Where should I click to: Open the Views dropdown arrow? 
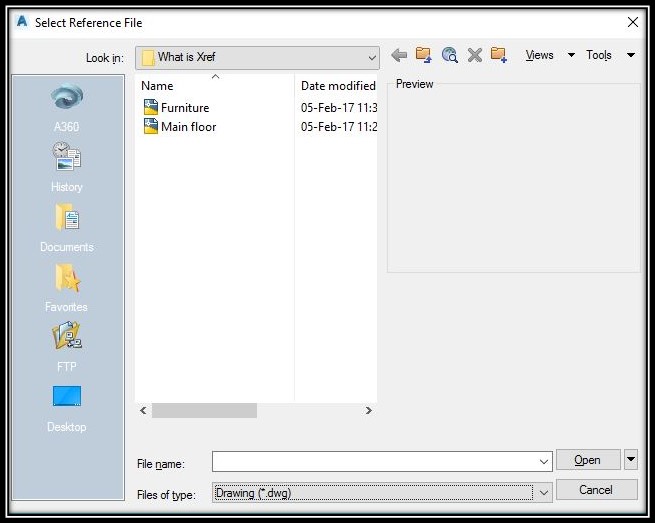pos(571,55)
